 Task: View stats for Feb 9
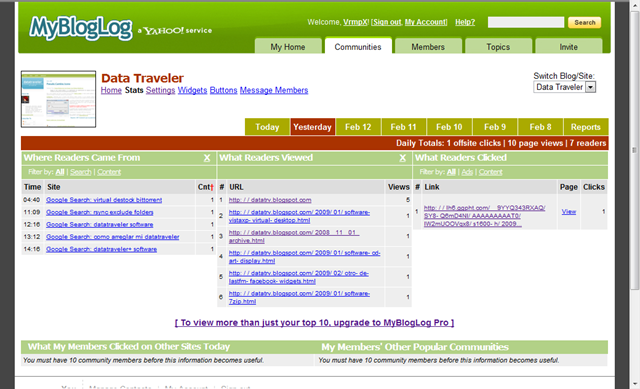(x=495, y=127)
